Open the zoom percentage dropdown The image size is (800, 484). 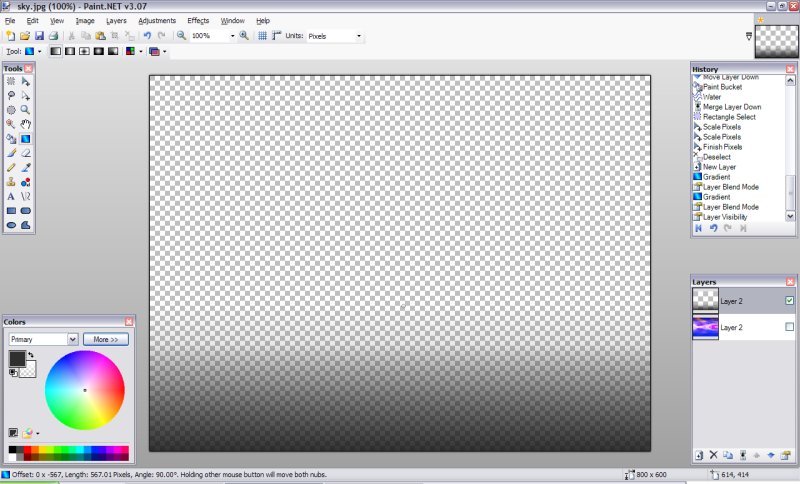point(233,36)
